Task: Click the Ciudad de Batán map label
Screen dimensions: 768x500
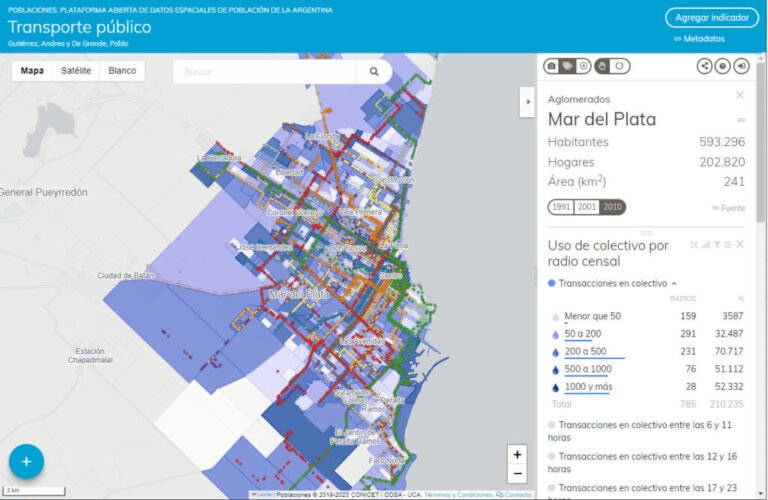Action: (125, 276)
